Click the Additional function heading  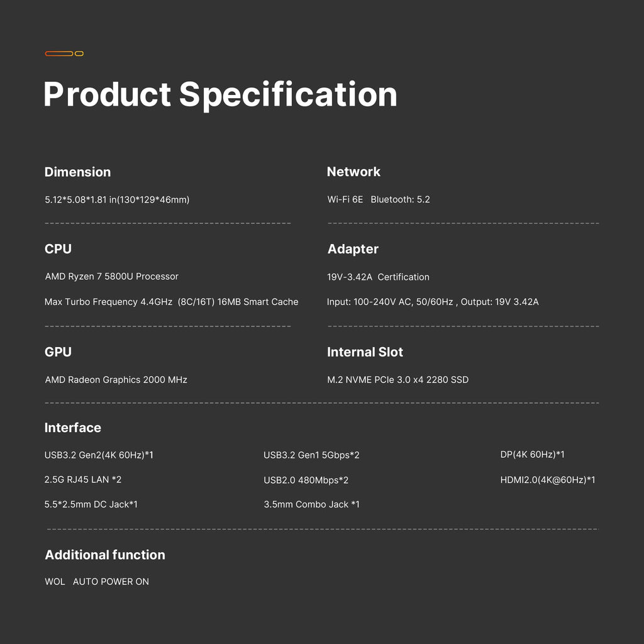click(105, 555)
